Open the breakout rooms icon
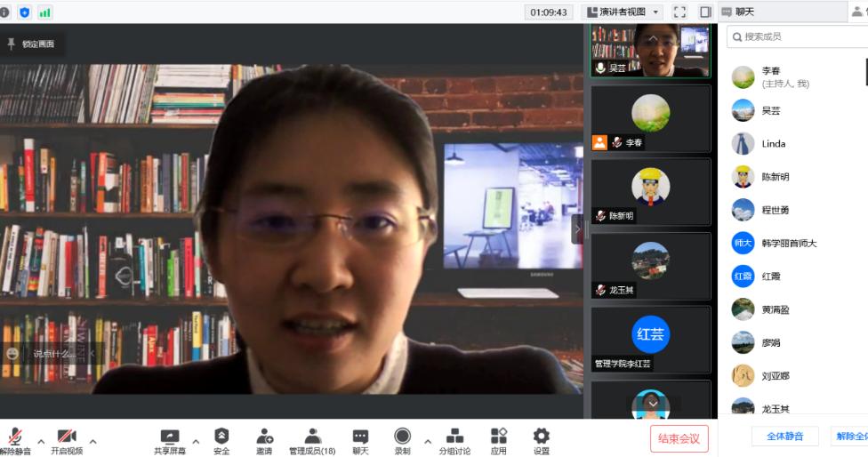The height and width of the screenshot is (457, 868). (454, 437)
